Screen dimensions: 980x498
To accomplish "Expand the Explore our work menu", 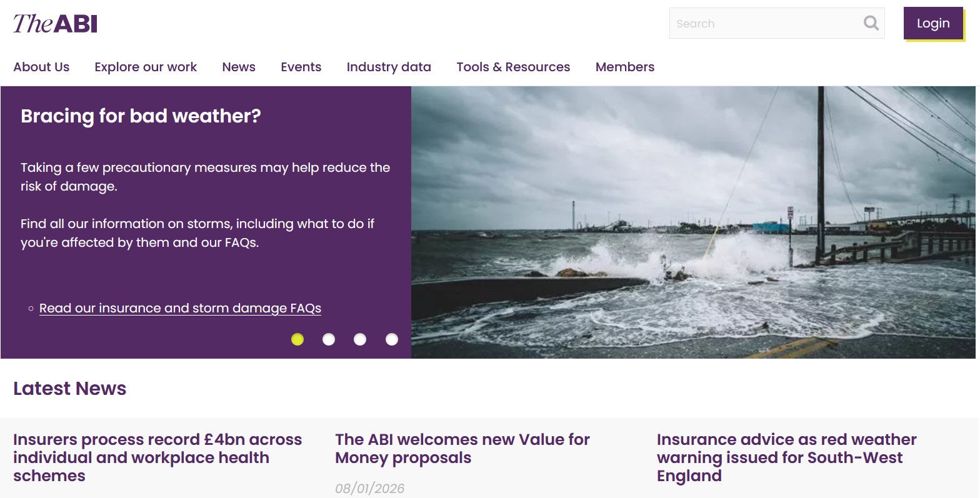I will click(146, 67).
